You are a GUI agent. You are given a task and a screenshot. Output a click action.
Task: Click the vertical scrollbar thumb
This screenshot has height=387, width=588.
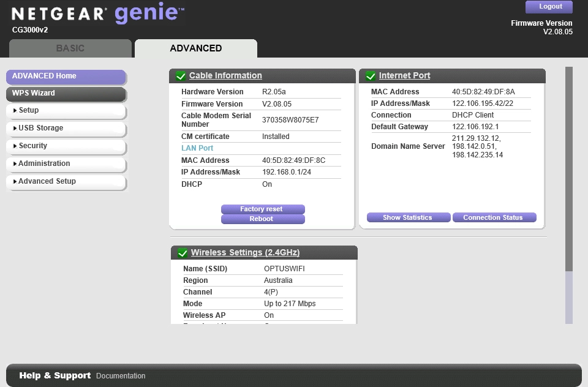tap(569, 169)
